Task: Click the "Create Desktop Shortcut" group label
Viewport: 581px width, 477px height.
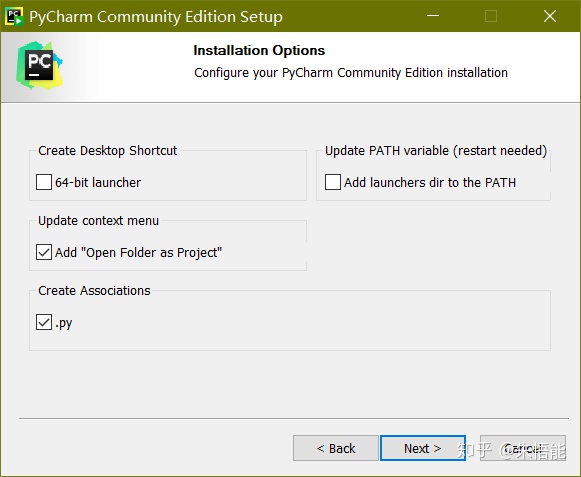Action: coord(107,150)
